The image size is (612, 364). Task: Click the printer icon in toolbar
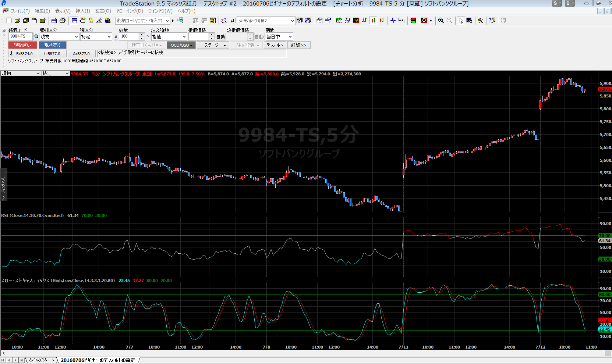point(63,21)
